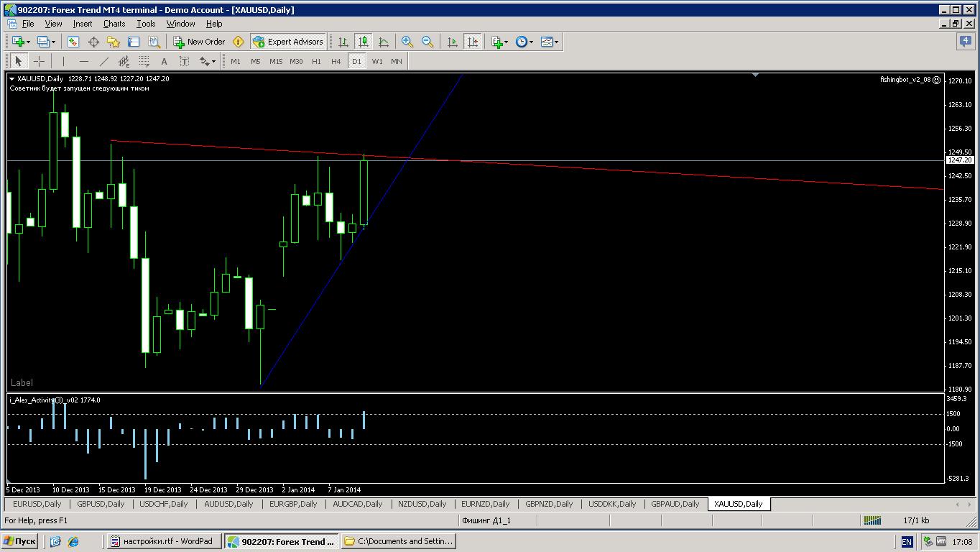Screen dimensions: 980x552
Task: Open the Help menu
Action: [214, 24]
